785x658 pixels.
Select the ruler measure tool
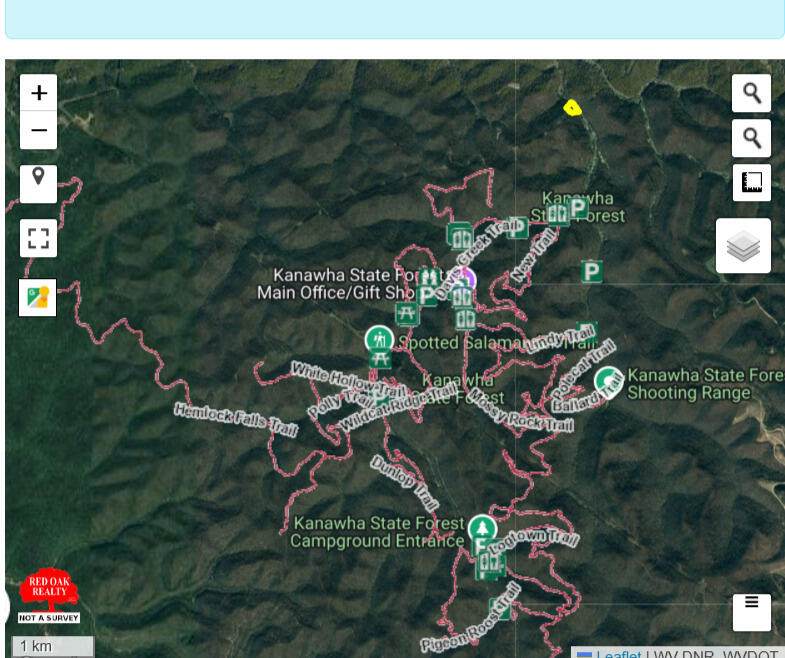coord(751,183)
